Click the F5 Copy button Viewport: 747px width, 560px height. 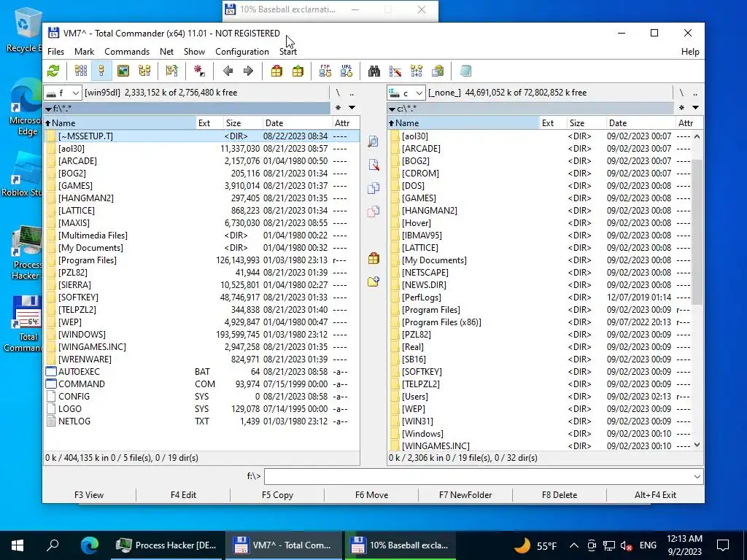pyautogui.click(x=277, y=495)
